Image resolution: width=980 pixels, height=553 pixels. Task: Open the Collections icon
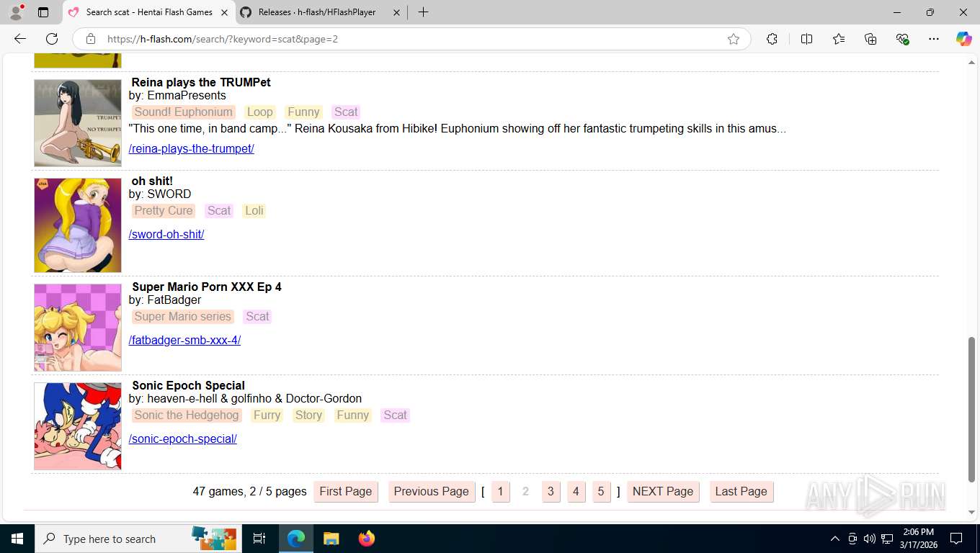click(870, 39)
